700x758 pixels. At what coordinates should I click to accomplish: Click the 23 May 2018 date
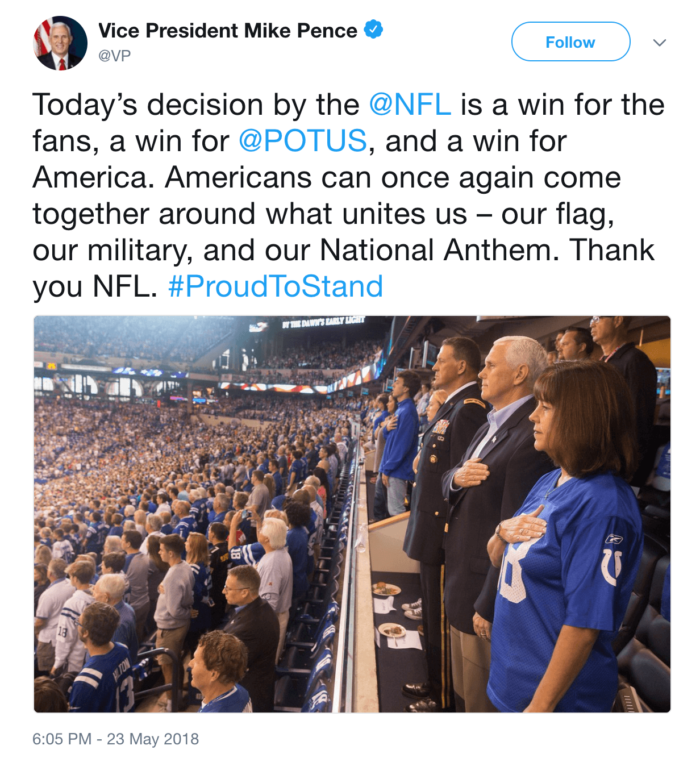(x=153, y=739)
